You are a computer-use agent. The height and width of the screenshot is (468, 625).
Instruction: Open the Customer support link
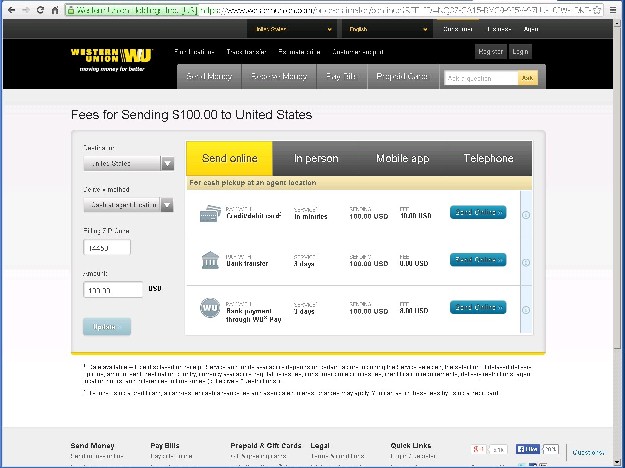click(358, 52)
